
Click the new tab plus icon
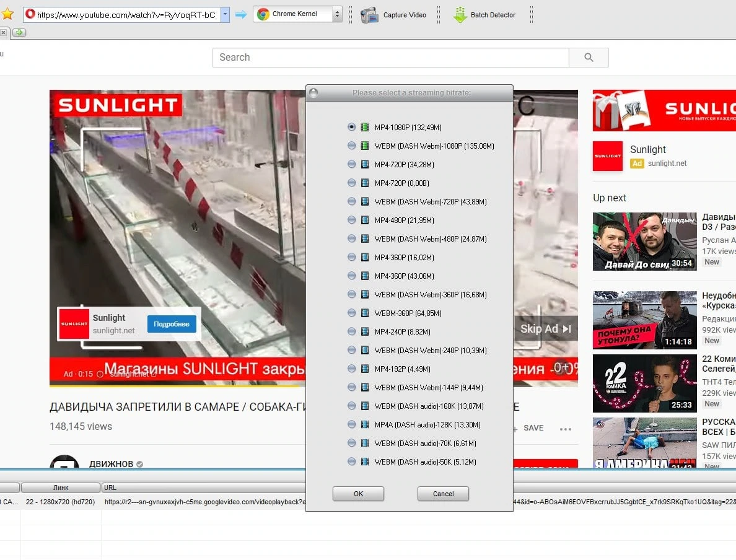tap(19, 32)
